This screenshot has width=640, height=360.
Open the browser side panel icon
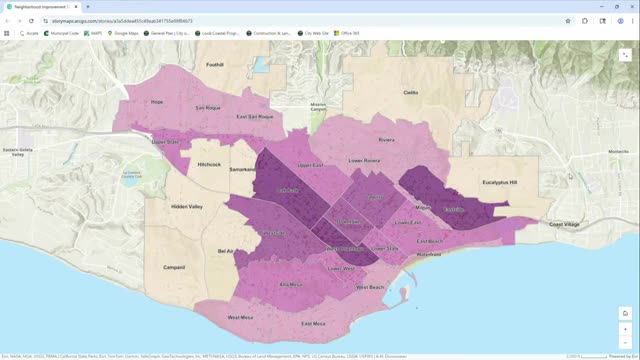(602, 21)
